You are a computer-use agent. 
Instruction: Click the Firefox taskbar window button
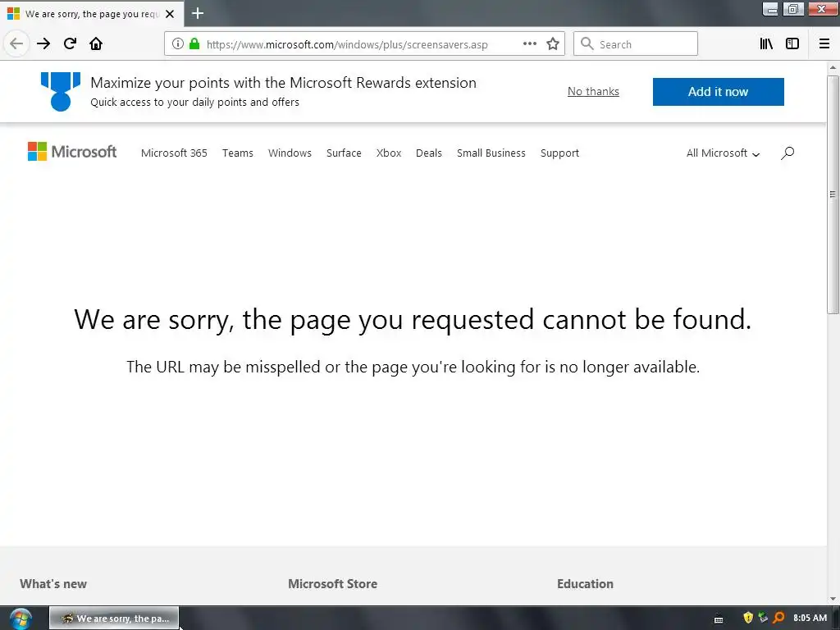point(114,619)
